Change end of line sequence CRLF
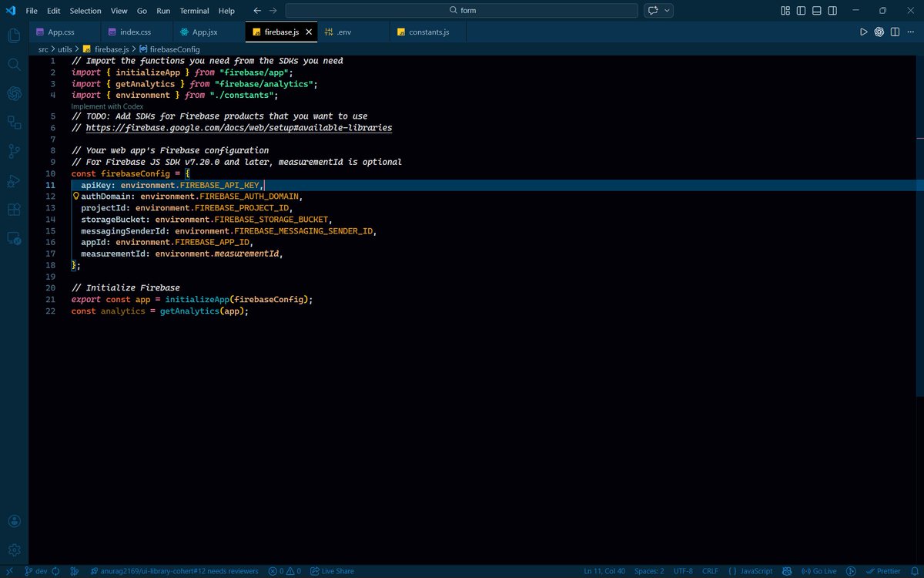This screenshot has width=924, height=578. point(710,571)
